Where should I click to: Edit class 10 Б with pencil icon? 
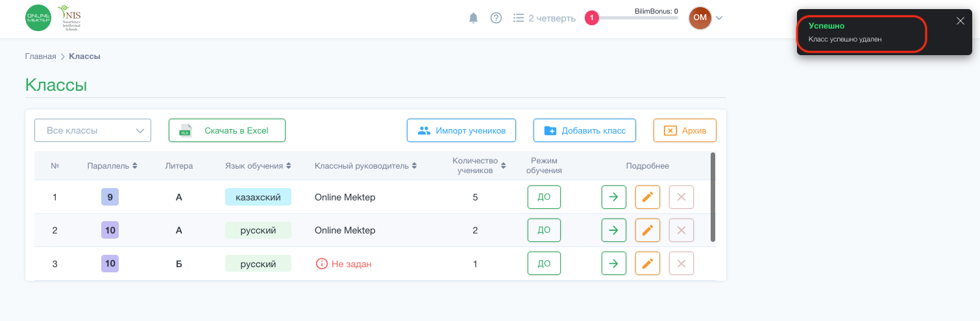coord(648,263)
